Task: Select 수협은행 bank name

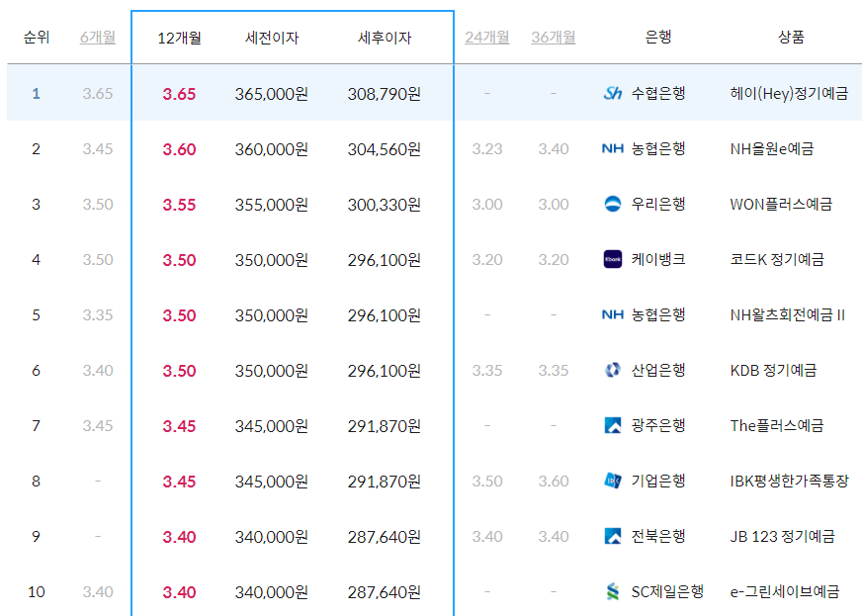Action: 658,94
